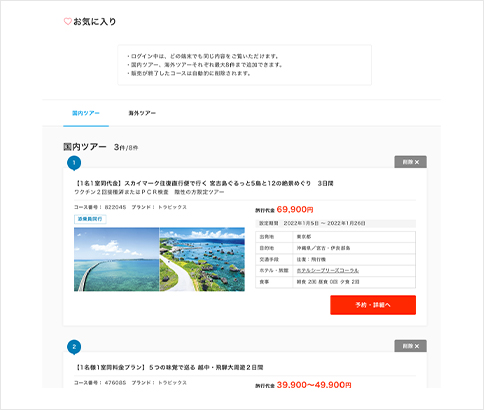Click the 添乗員同行 tag label
Image resolution: width=484 pixels, height=410 pixels.
point(90,219)
